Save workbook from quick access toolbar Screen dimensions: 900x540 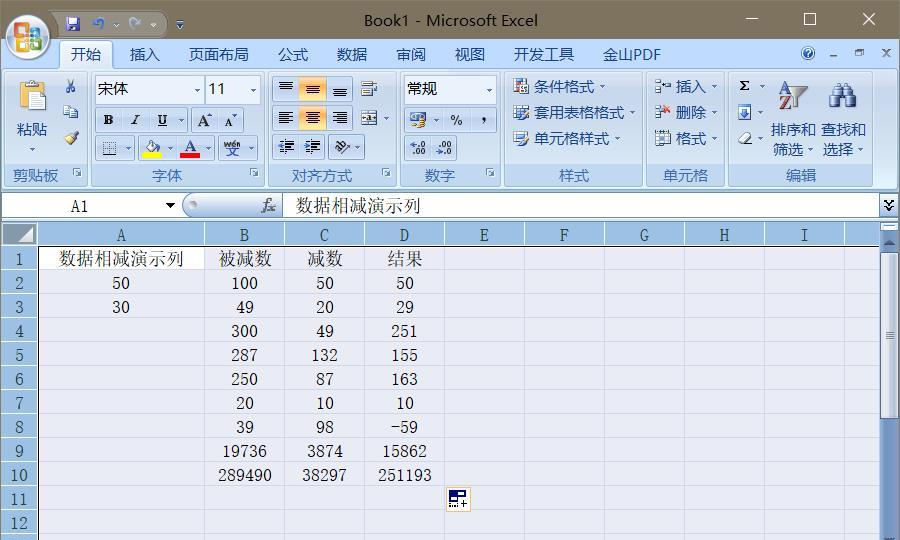coord(72,24)
